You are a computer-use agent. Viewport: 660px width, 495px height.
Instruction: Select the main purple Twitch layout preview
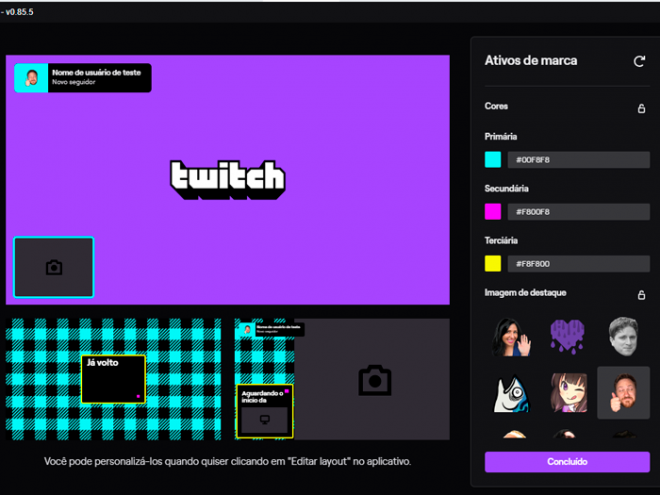click(x=228, y=180)
